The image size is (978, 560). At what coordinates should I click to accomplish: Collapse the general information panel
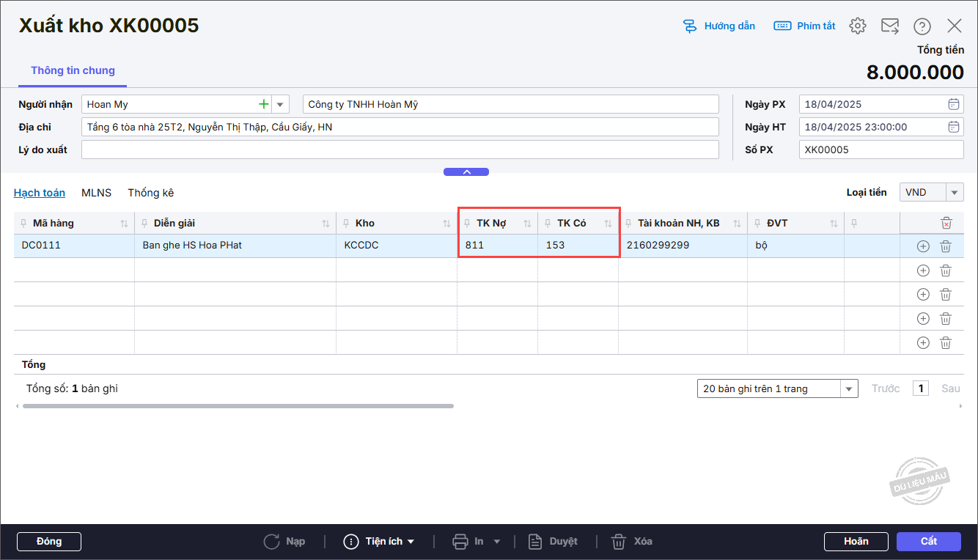pos(466,172)
